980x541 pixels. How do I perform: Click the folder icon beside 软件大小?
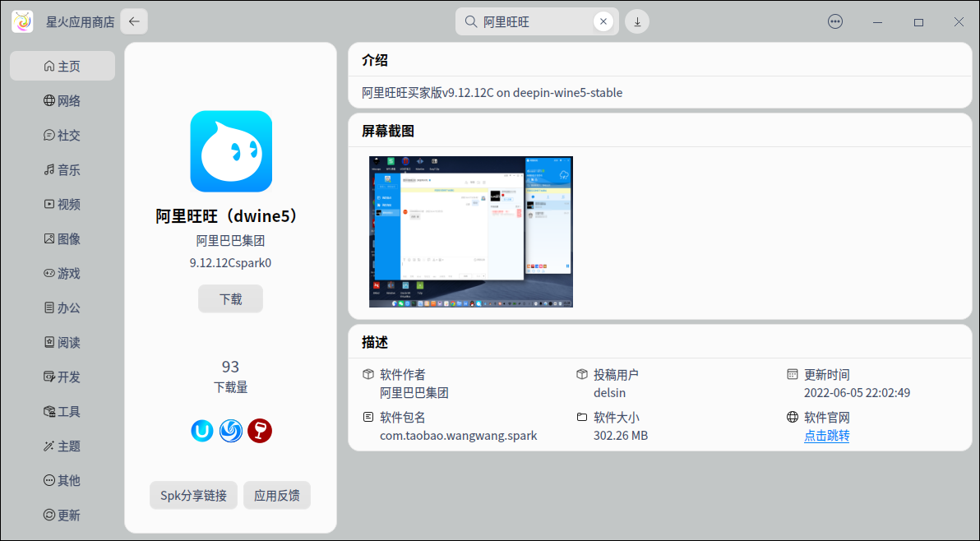pyautogui.click(x=582, y=417)
